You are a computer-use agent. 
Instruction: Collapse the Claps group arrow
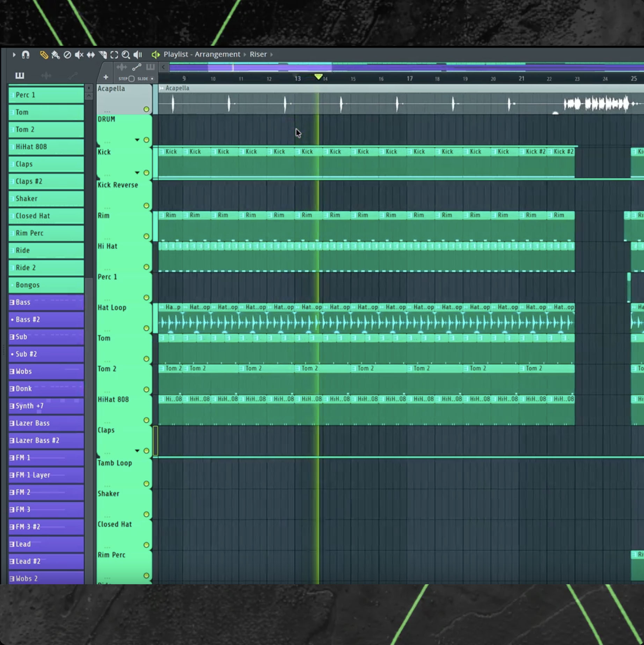pos(137,451)
